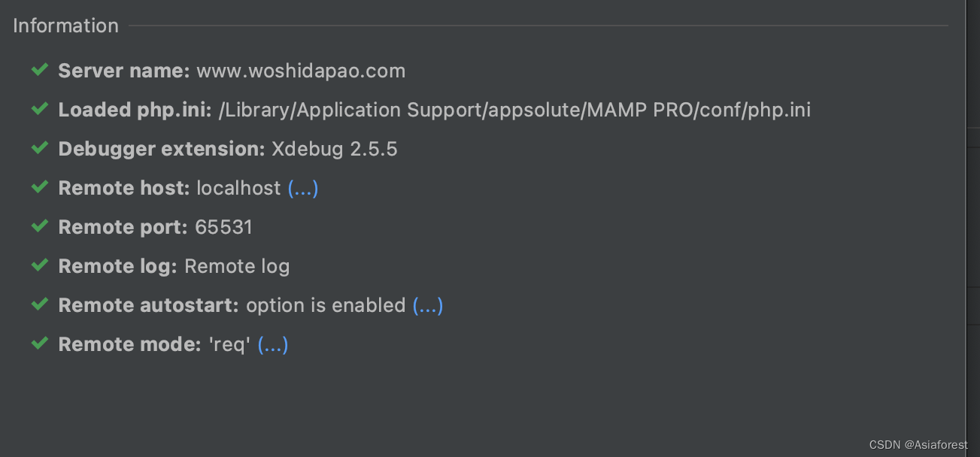Select the php.ini file path text
Viewport: 980px width, 457px height.
pos(514,110)
